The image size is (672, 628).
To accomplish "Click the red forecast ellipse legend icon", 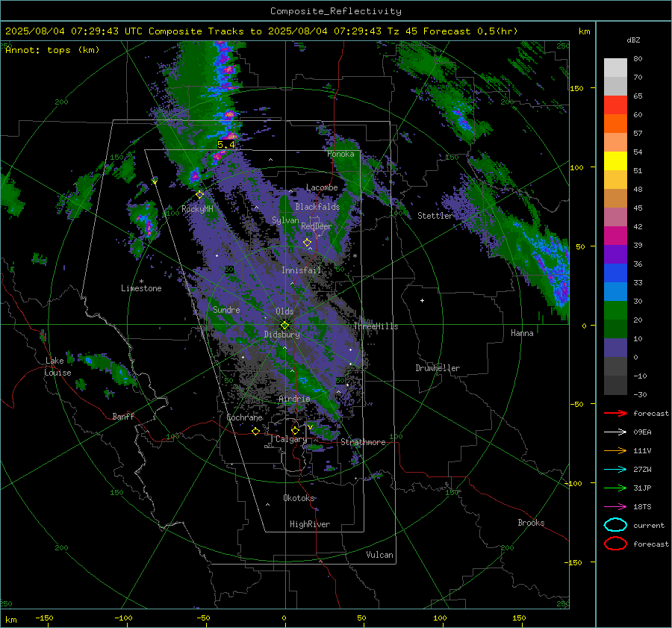I will (615, 544).
